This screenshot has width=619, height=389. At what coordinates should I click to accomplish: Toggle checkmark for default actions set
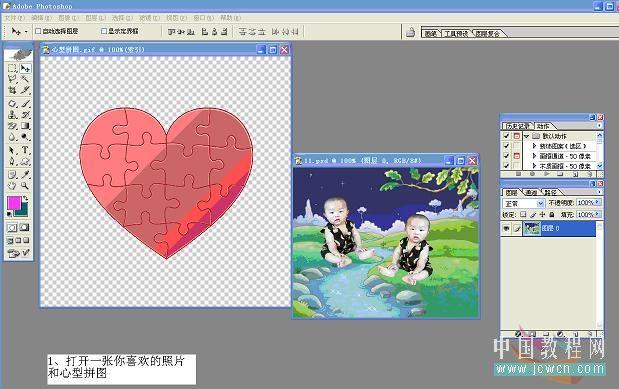pyautogui.click(x=506, y=135)
